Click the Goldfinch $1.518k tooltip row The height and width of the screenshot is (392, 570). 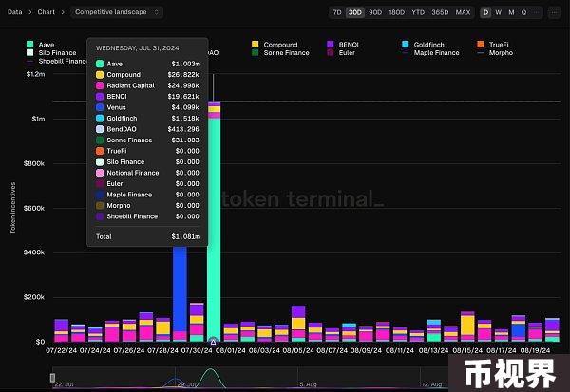tap(147, 118)
